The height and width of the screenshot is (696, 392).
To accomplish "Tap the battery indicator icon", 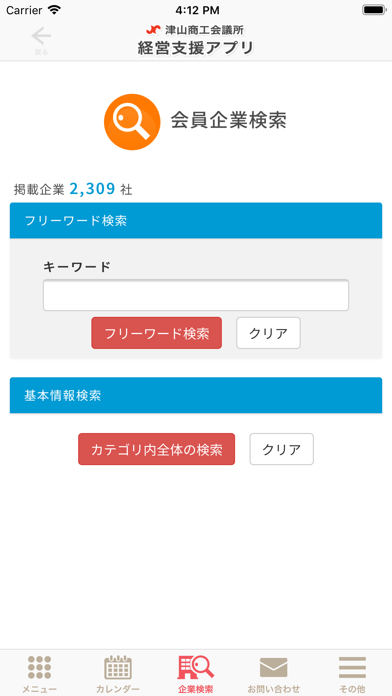I will (374, 10).
